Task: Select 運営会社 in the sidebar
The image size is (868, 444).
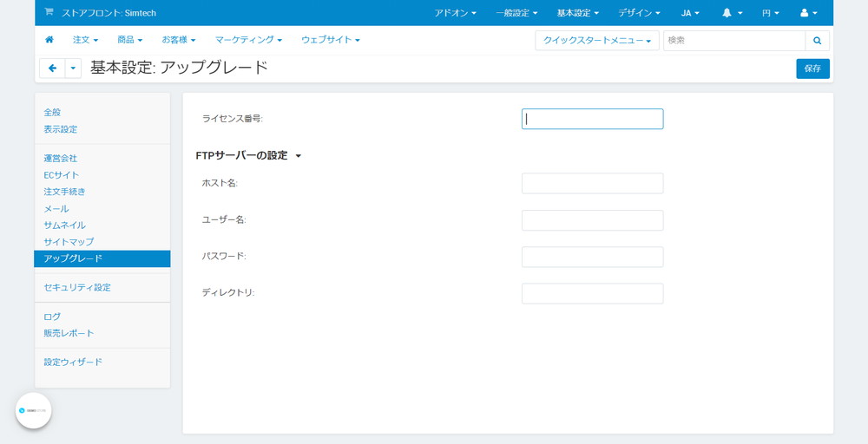Action: (x=61, y=158)
